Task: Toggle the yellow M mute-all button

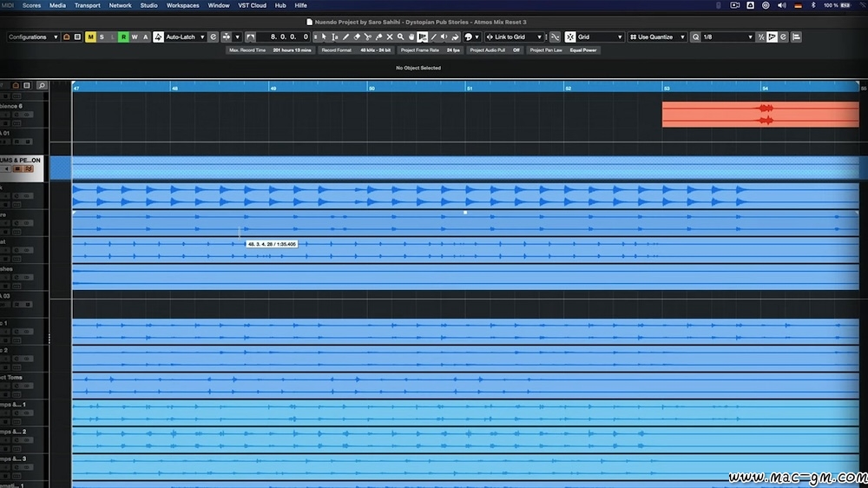Action: coord(91,37)
